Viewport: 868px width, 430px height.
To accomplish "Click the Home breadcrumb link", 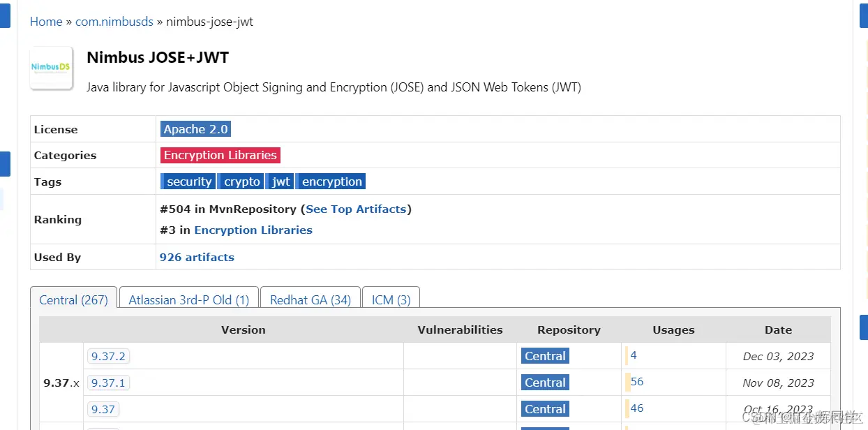I will coord(45,22).
